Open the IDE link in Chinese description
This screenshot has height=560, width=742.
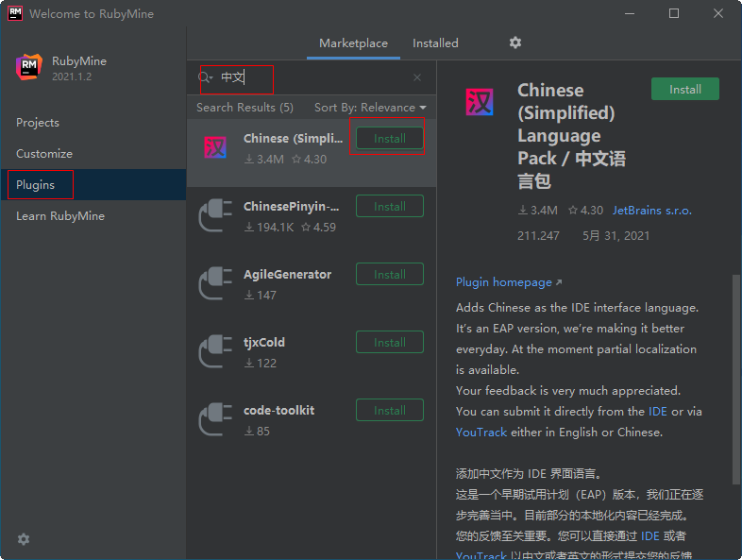coord(649,535)
